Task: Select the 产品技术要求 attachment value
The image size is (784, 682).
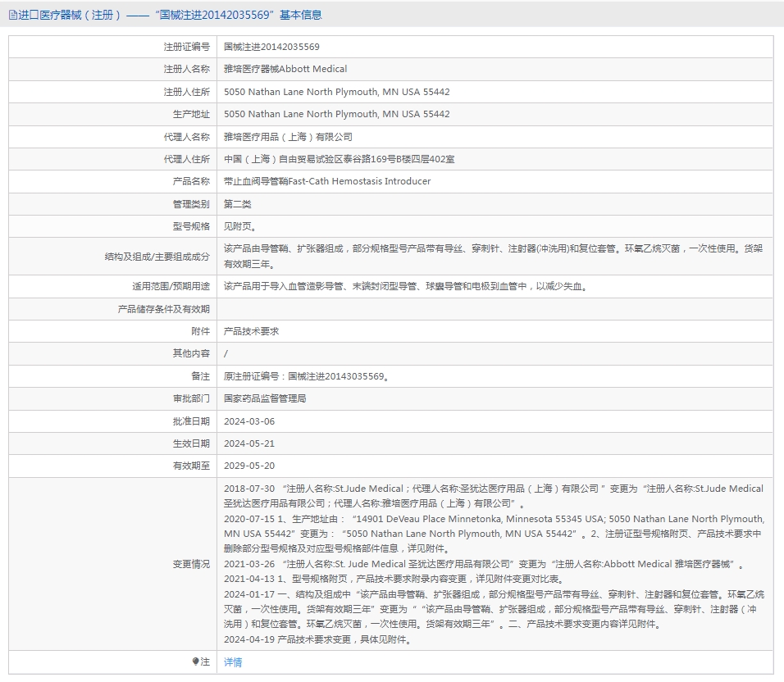Action: click(x=252, y=331)
